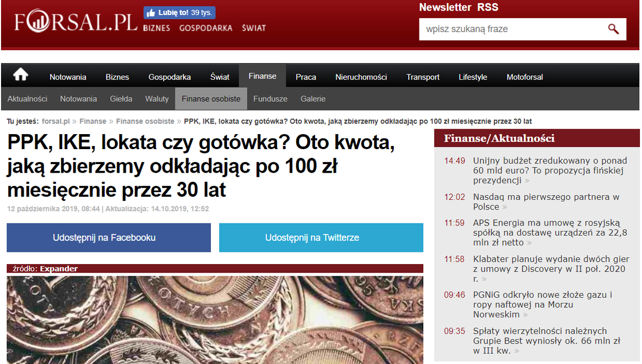Open BIZNES in the header
Image resolution: width=642 pixels, height=364 pixels.
point(156,28)
